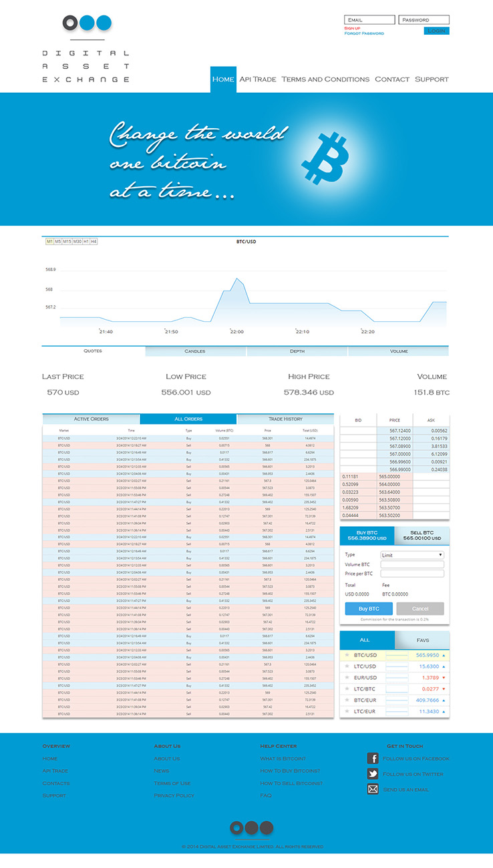Image resolution: width=493 pixels, height=868 pixels.
Task: Focus the Price per BTC input field
Action: pos(412,574)
